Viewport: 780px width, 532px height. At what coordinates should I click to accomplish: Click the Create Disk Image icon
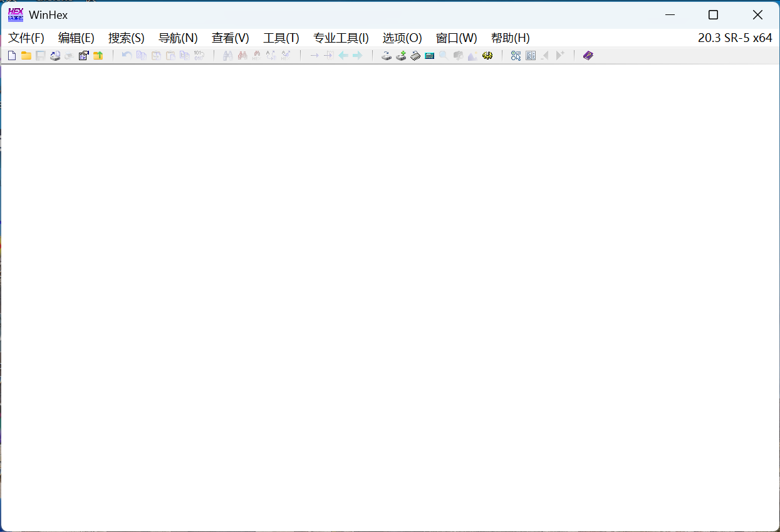click(55, 56)
